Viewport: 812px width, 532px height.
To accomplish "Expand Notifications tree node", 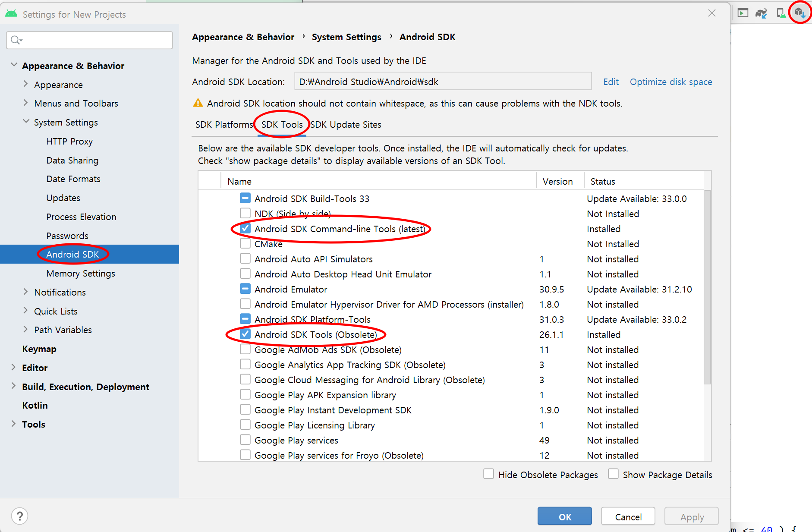I will pyautogui.click(x=25, y=292).
